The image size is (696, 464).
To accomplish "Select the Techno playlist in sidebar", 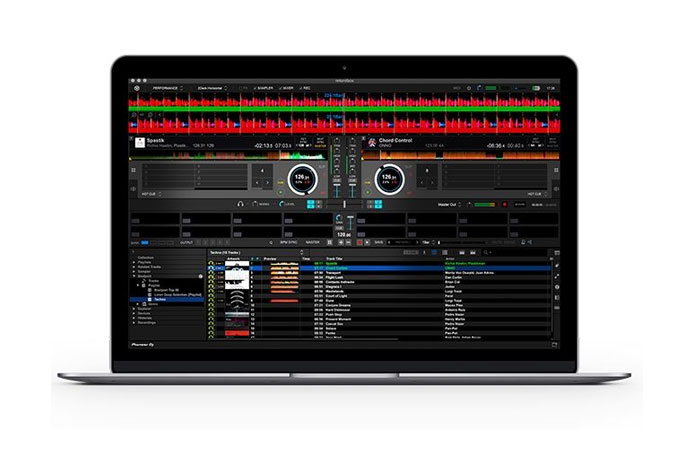I will pos(160,299).
